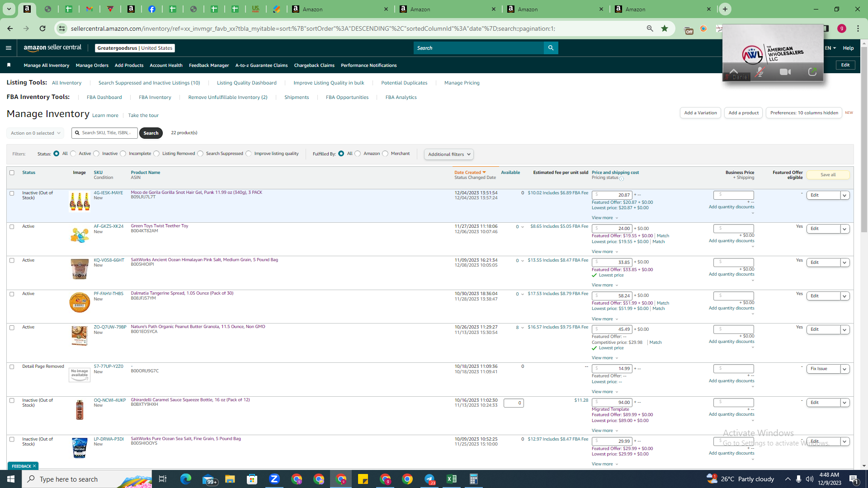The width and height of the screenshot is (868, 488).
Task: Open Edit dropdown arrow for Moco de Gorila
Action: coord(844,195)
